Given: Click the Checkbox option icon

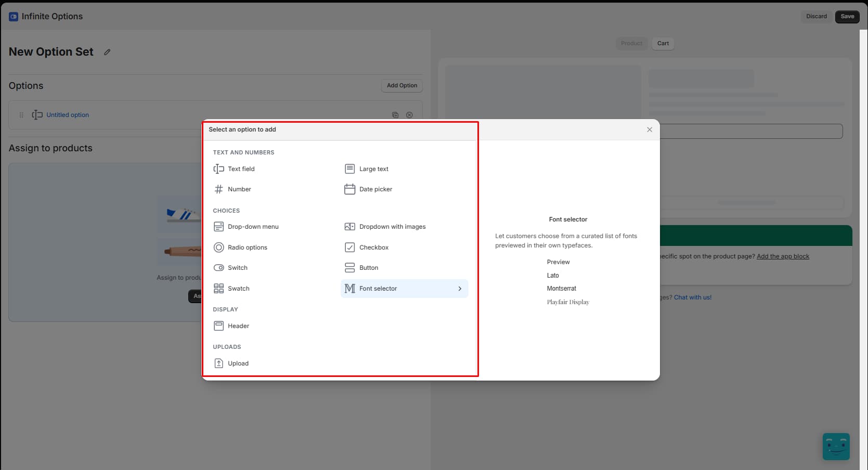Looking at the screenshot, I should [x=350, y=247].
